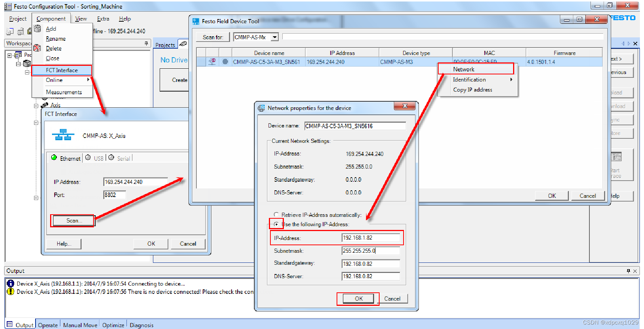The width and height of the screenshot is (644, 329).
Task: Click the info icon on Connecting to device message
Action: pos(10,283)
